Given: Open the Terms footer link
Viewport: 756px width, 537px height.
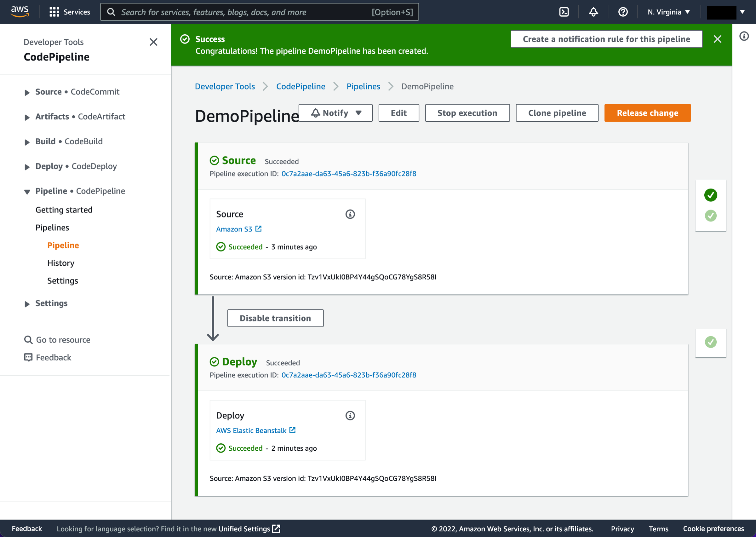Looking at the screenshot, I should click(x=658, y=529).
